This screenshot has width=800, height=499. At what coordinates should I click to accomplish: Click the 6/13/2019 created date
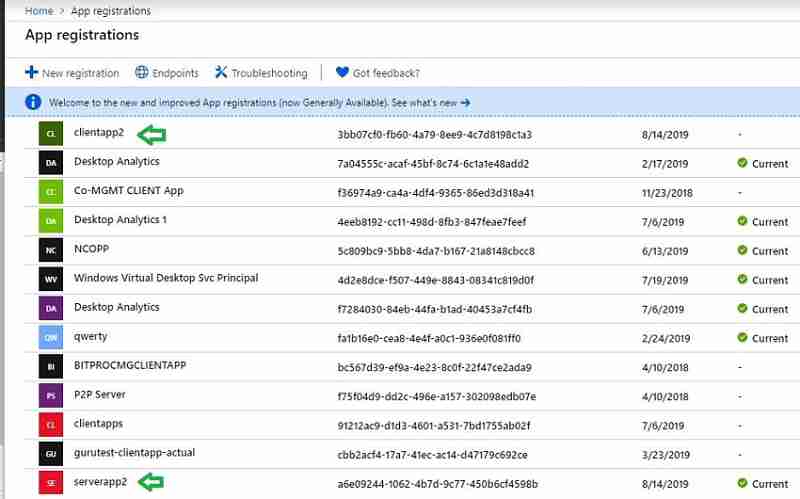tap(665, 251)
